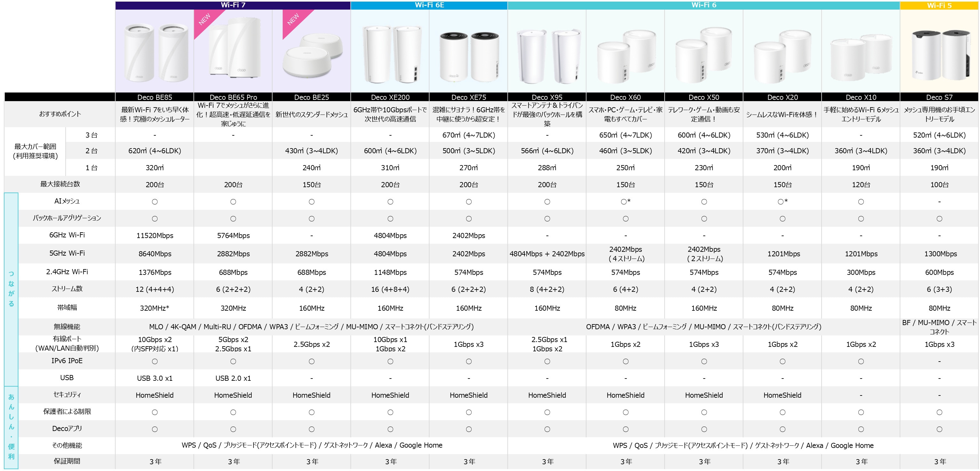Click the 最大カバー範囲 row label

click(36, 151)
